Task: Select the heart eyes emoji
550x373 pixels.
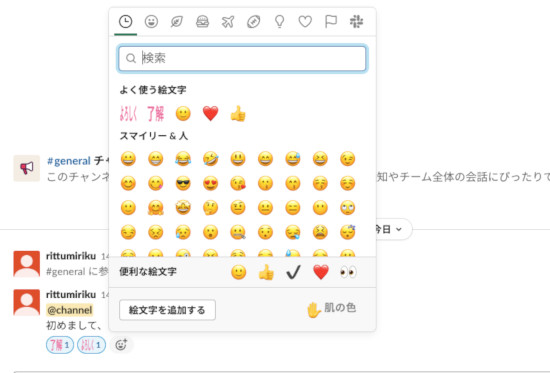Action: click(210, 184)
